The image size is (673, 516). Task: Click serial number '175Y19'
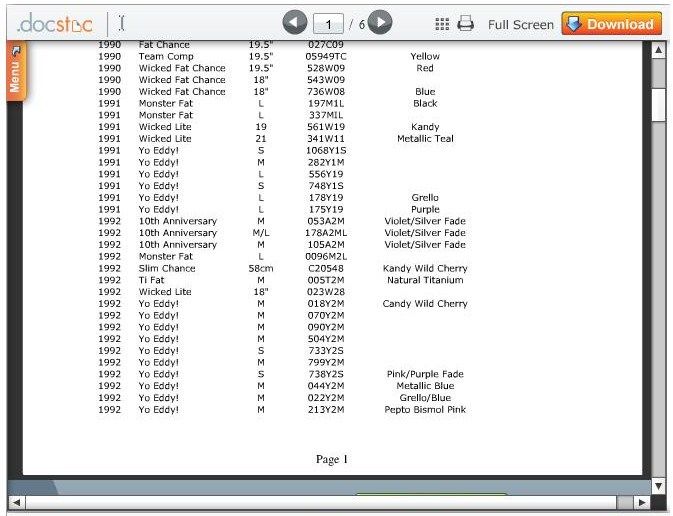(326, 209)
